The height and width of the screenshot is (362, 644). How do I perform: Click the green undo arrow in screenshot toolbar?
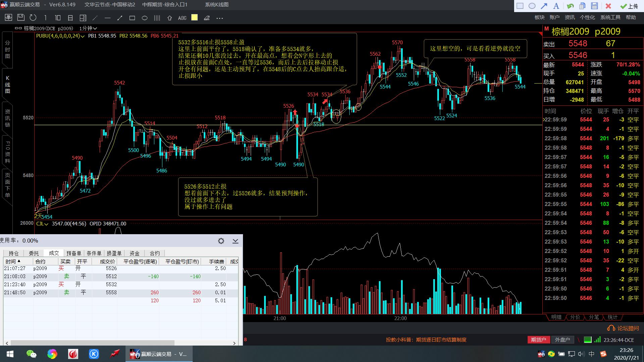pos(570,6)
